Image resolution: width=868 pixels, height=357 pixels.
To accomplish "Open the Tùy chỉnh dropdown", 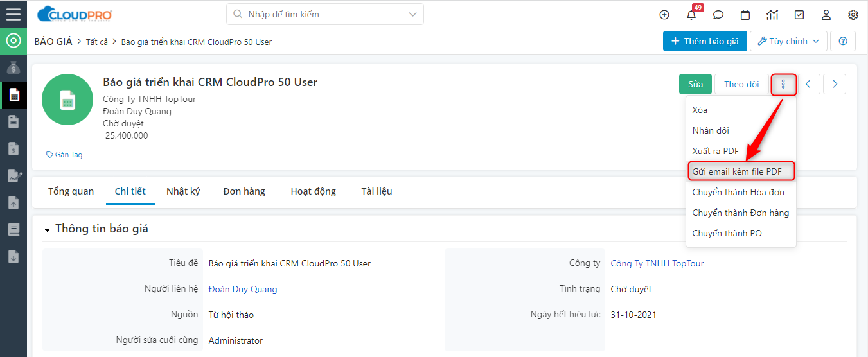I will (x=788, y=41).
